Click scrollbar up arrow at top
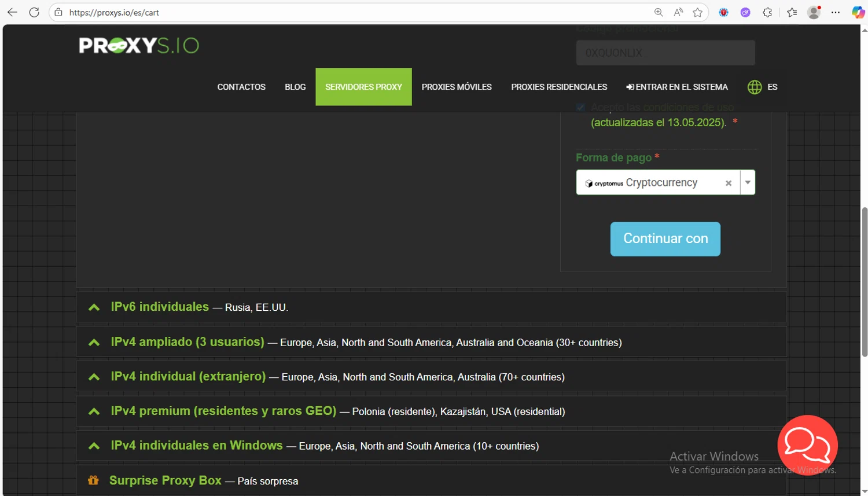Screen dimensions: 868x496 click(865, 29)
